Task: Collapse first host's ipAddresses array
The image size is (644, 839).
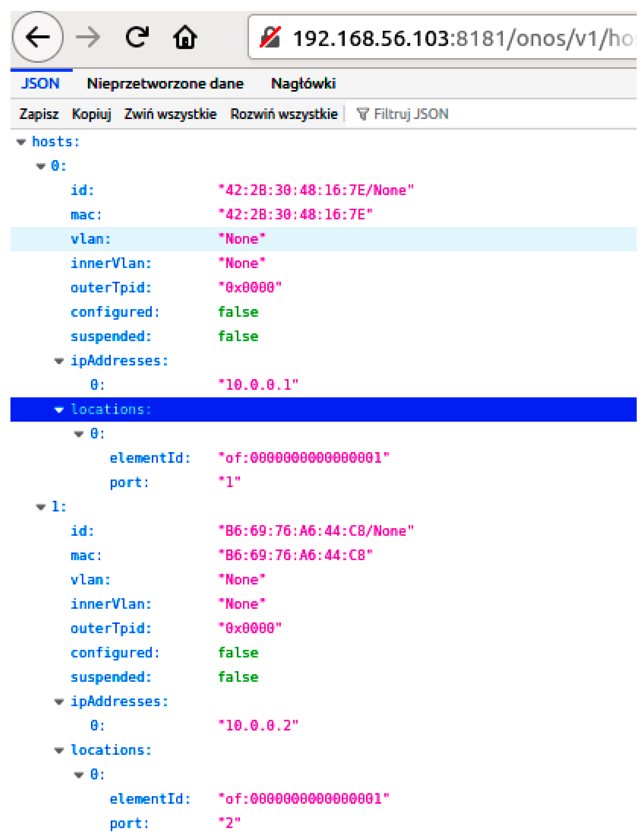Action: (59, 361)
